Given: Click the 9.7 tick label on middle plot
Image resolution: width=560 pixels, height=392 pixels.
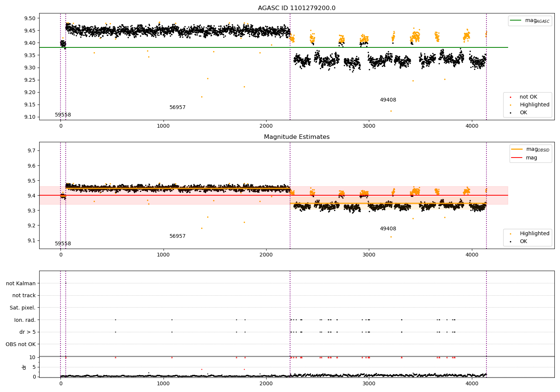Looking at the screenshot, I should pos(31,151).
